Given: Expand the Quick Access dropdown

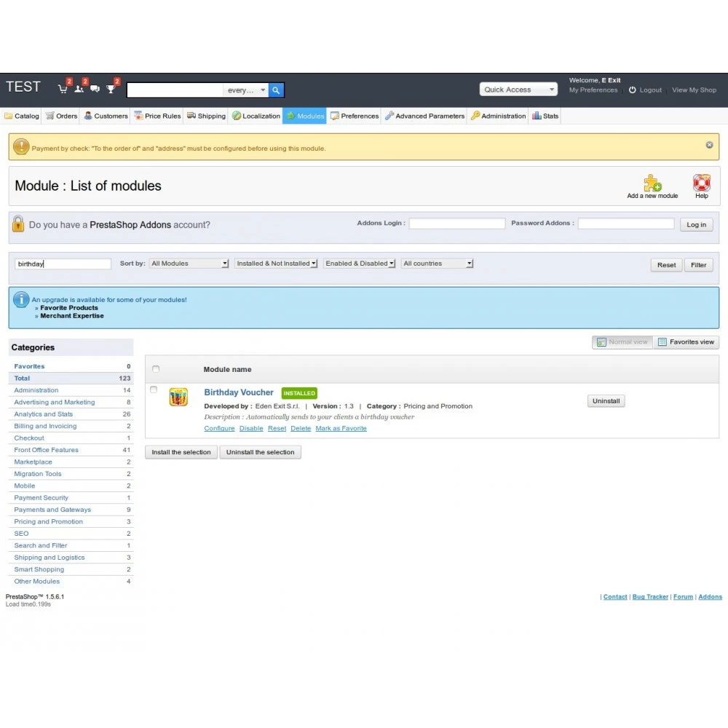Looking at the screenshot, I should tap(518, 90).
